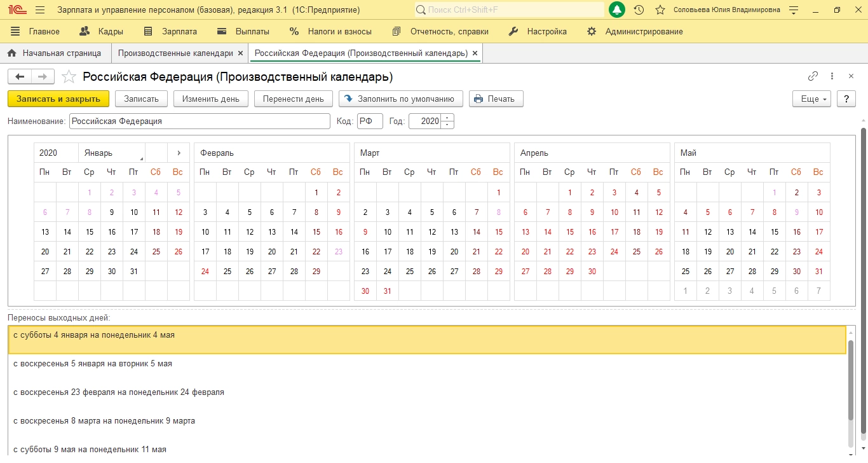The height and width of the screenshot is (463, 868).
Task: Select January 9 in the calendar
Action: pyautogui.click(x=112, y=212)
